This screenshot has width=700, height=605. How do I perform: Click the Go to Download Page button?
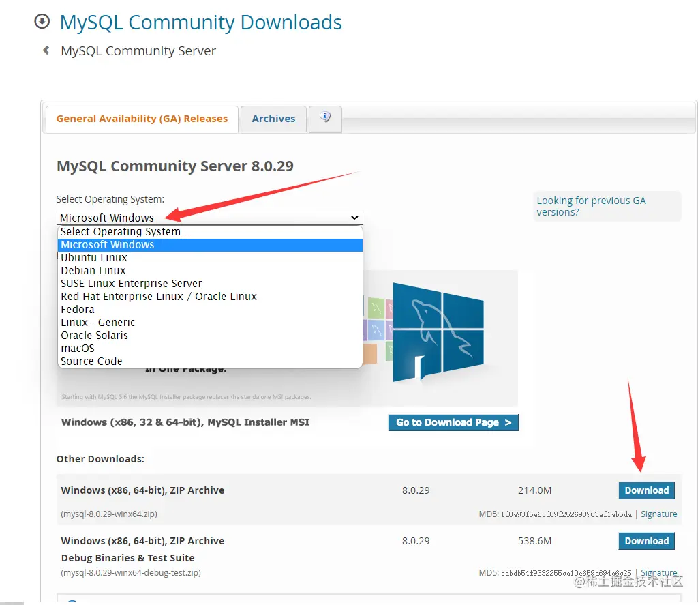[453, 422]
